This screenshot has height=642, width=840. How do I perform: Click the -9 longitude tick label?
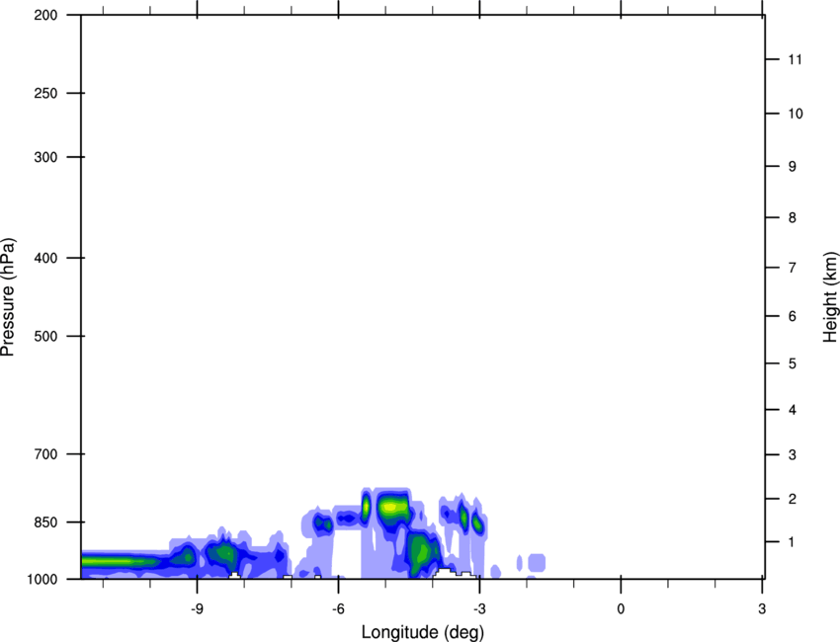click(197, 608)
